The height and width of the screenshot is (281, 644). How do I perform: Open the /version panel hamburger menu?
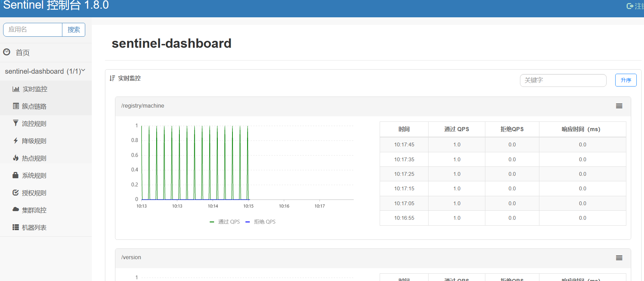[619, 258]
